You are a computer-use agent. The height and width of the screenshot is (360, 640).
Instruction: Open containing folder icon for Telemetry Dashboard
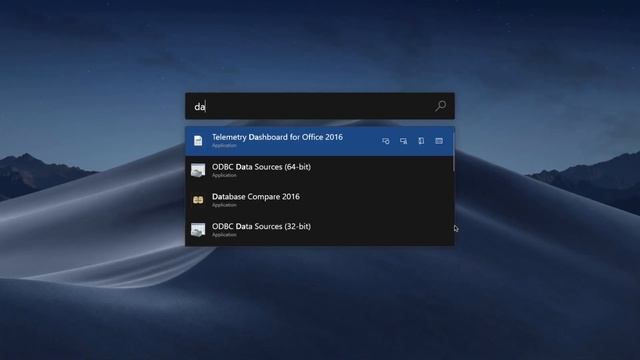421,141
